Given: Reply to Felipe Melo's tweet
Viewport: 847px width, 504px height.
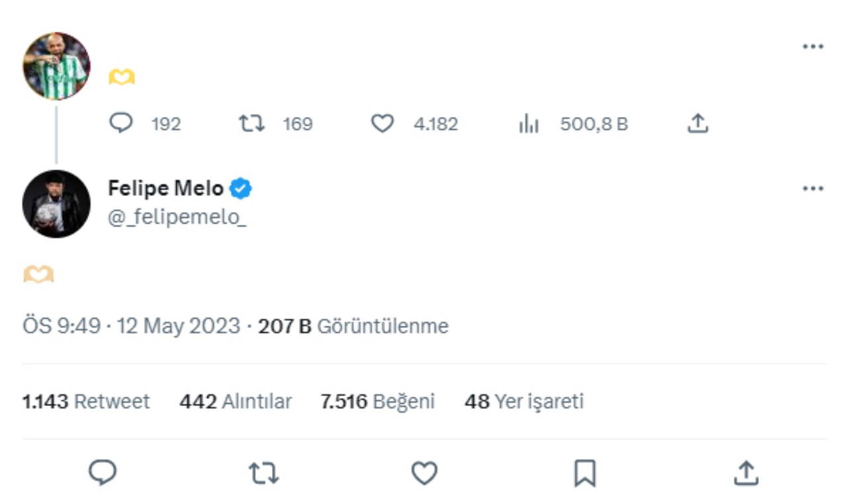Looking at the screenshot, I should [103, 473].
